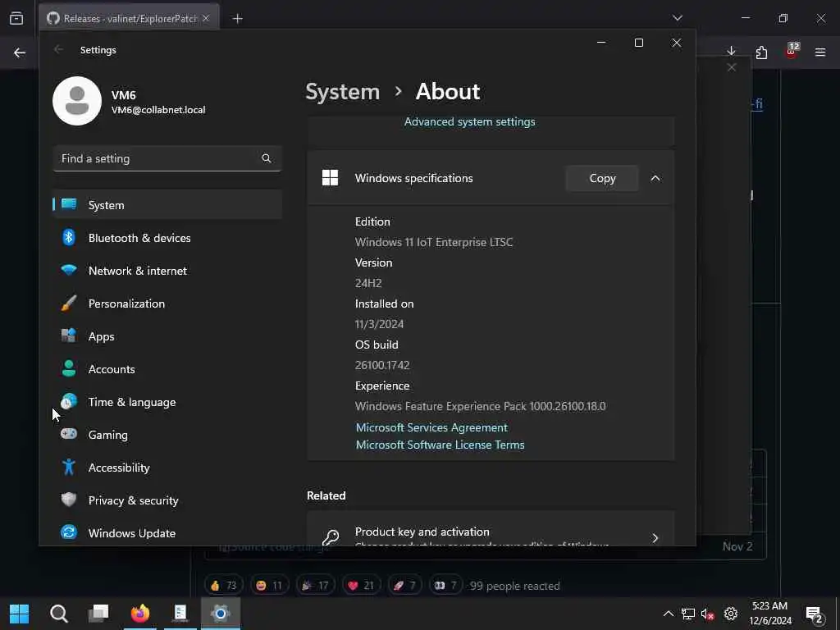Open System settings in sidebar
This screenshot has width=840, height=630.
[x=167, y=204]
